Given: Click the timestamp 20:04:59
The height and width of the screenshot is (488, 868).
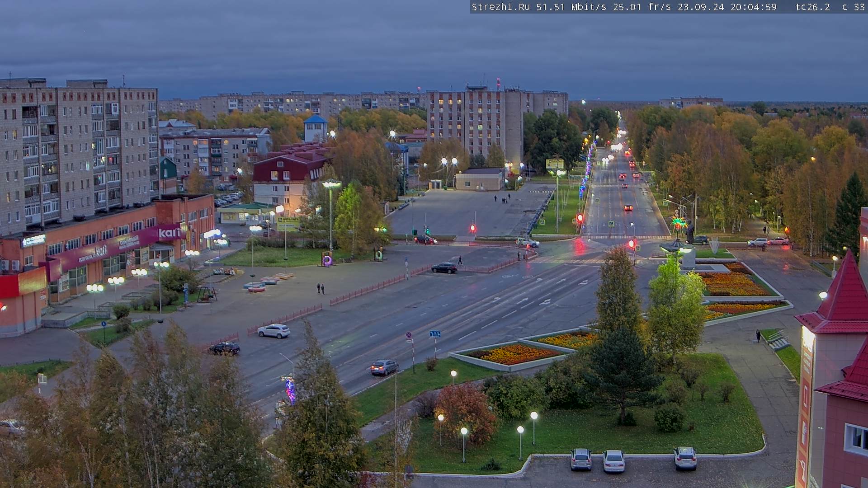Looking at the screenshot, I should 754,7.
